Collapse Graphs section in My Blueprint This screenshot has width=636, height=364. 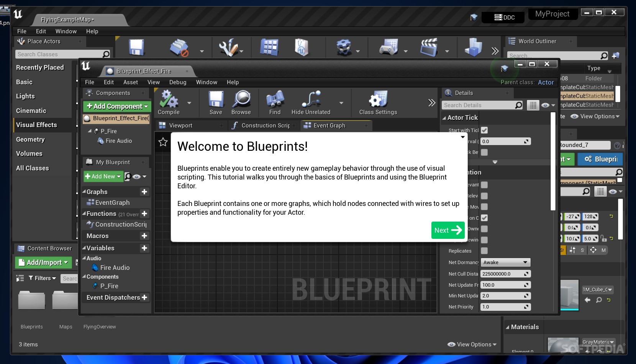[84, 191]
